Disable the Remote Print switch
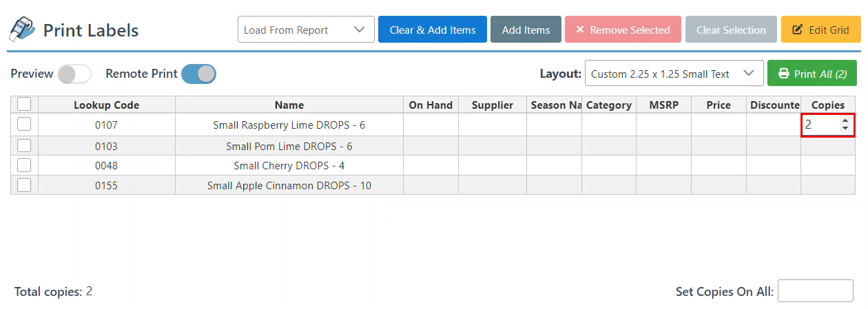The image size is (868, 309). click(x=198, y=74)
